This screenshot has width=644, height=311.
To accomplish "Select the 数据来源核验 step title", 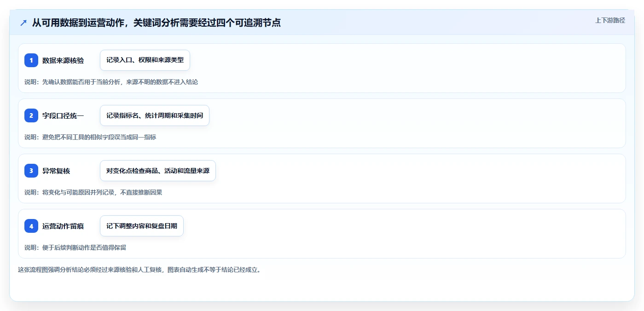I will (x=63, y=60).
